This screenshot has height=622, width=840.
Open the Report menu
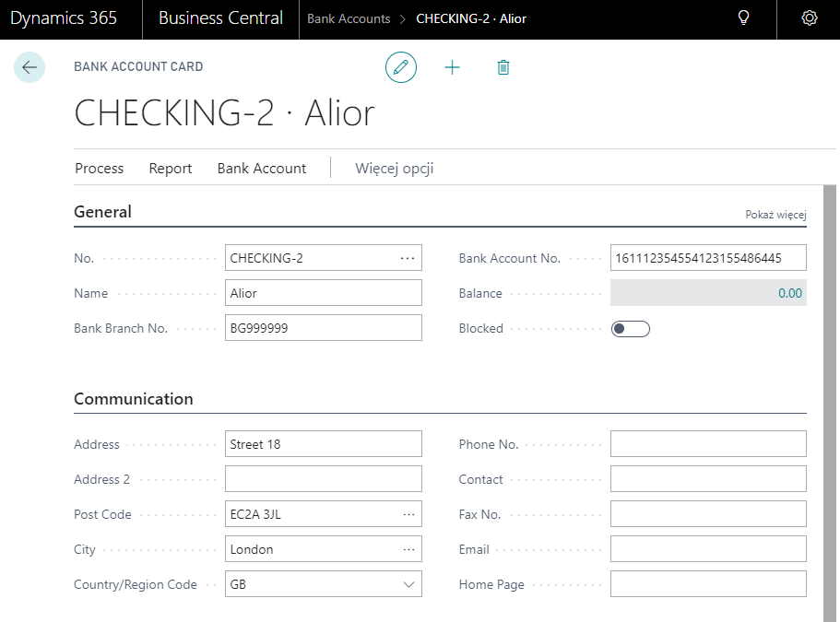[x=171, y=169]
